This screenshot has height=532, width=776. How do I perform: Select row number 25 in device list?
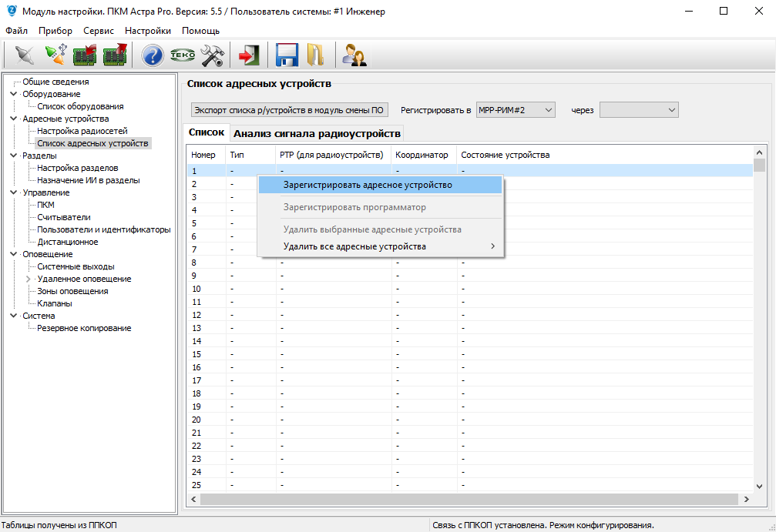click(x=470, y=485)
